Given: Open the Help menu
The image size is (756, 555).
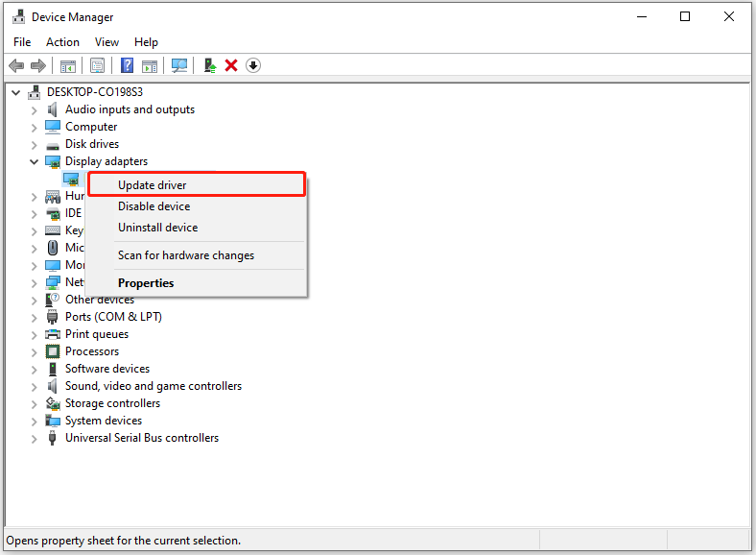Looking at the screenshot, I should [146, 42].
